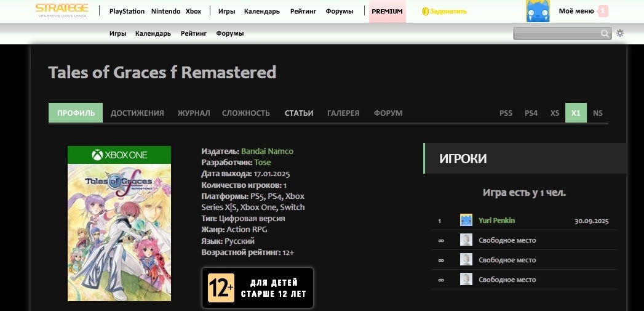The image size is (644, 311).
Task: Switch to the Достижения tab
Action: 137,113
